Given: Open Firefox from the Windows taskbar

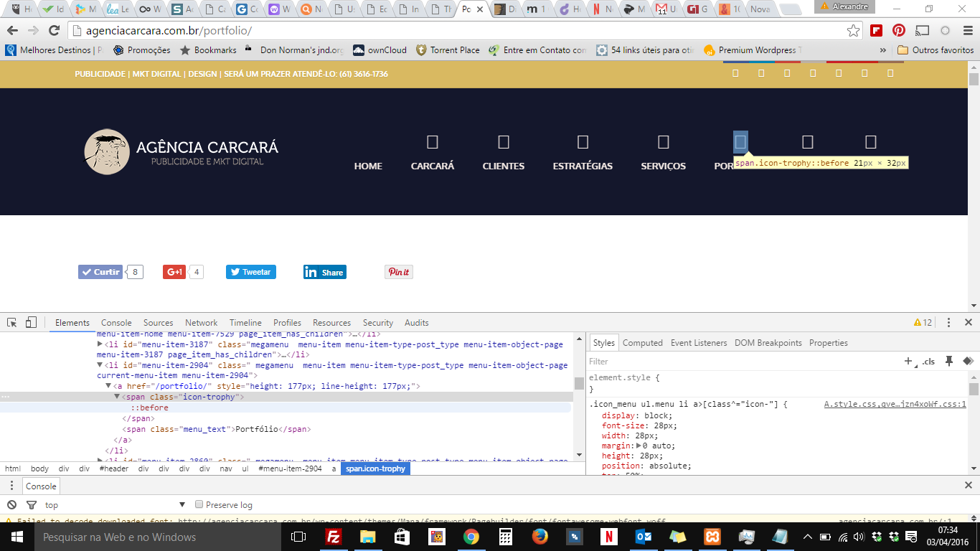Looking at the screenshot, I should pos(540,537).
